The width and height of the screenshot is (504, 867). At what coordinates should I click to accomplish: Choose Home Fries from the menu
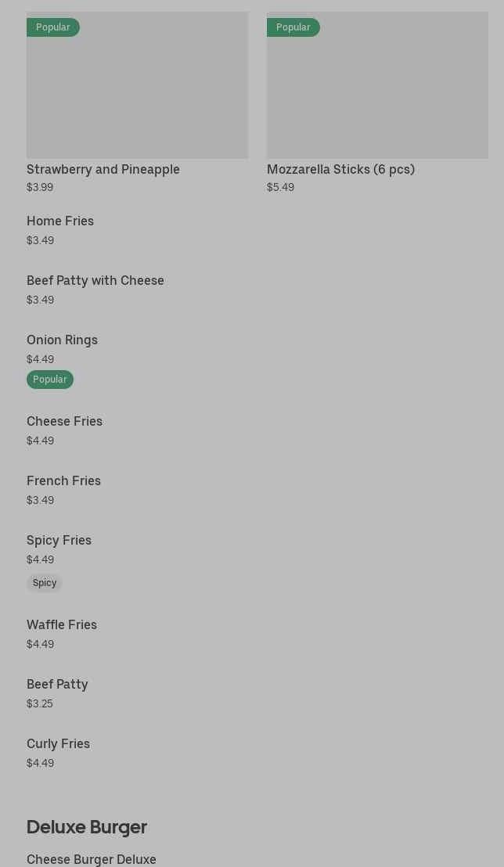[60, 221]
